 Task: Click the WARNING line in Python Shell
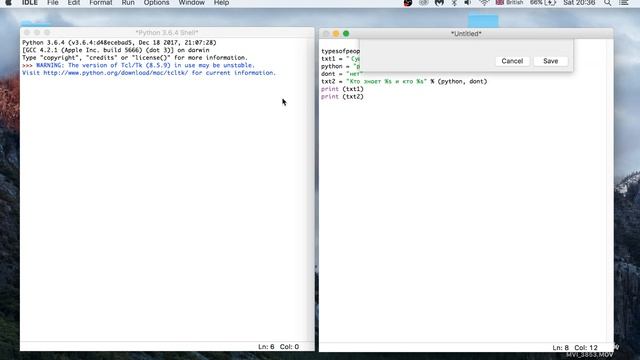(138, 65)
